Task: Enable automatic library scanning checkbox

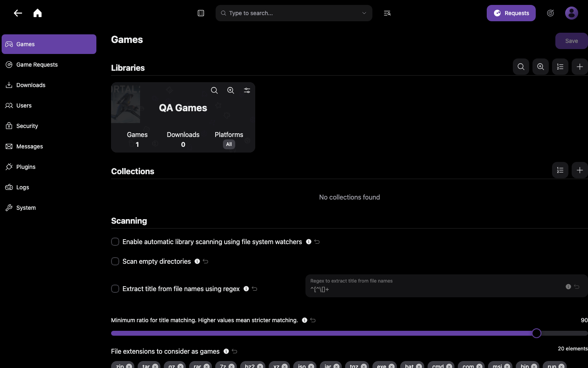Action: pyautogui.click(x=115, y=242)
